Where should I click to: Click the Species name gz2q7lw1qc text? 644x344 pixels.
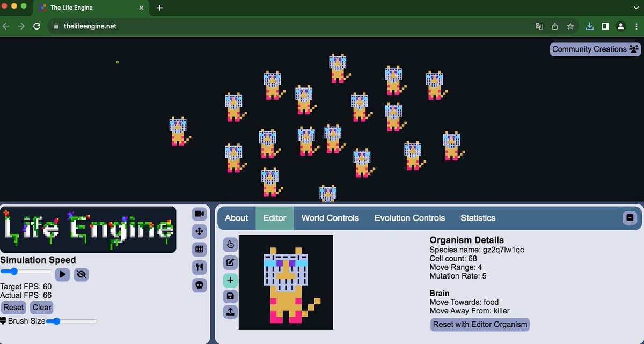point(477,250)
